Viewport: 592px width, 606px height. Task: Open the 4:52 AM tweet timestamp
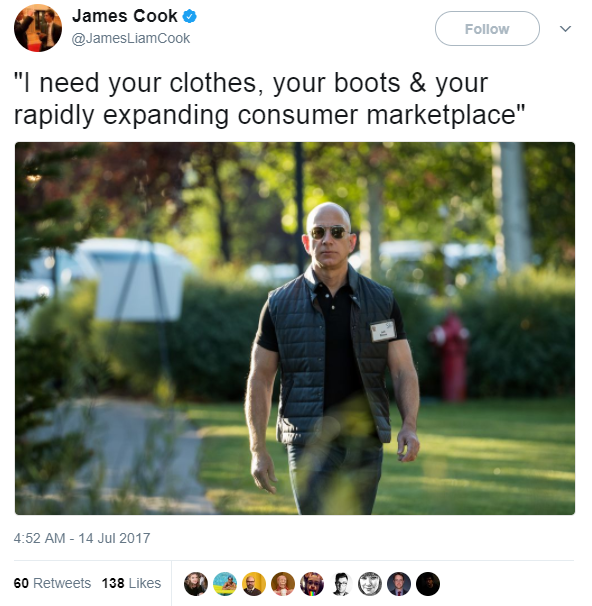tap(82, 538)
